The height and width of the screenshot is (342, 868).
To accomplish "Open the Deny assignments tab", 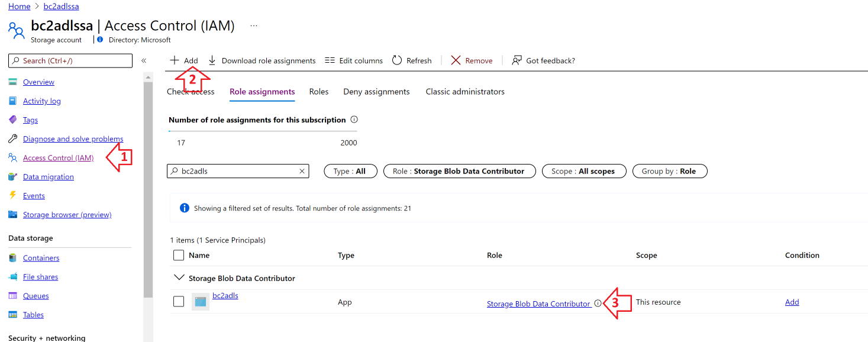I will [x=376, y=92].
